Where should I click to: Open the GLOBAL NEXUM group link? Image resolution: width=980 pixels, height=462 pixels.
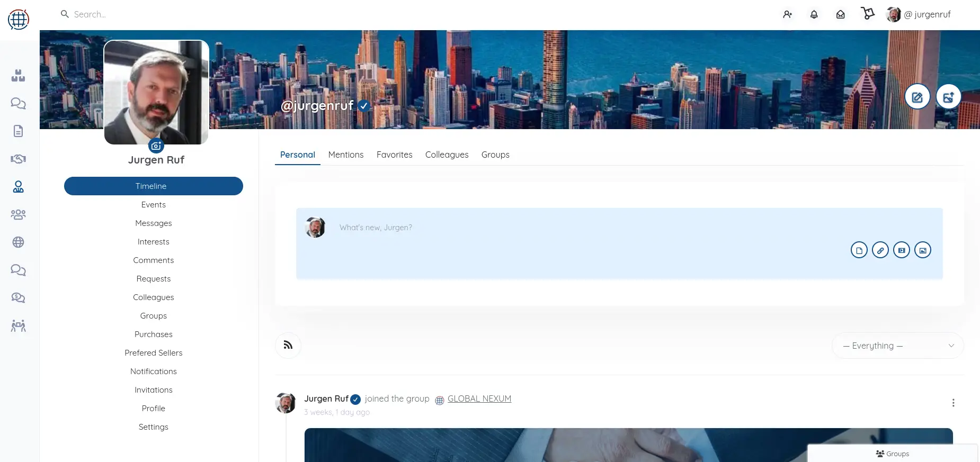point(479,399)
